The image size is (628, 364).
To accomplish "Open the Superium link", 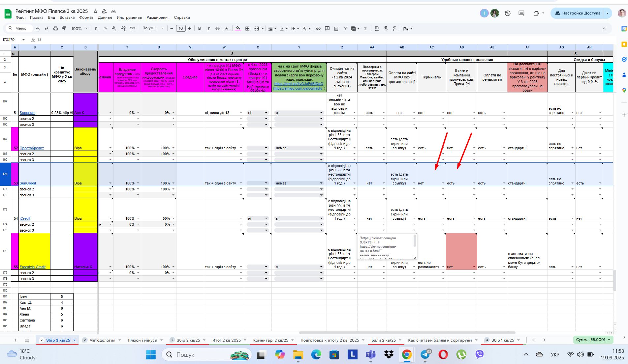I will point(27,113).
